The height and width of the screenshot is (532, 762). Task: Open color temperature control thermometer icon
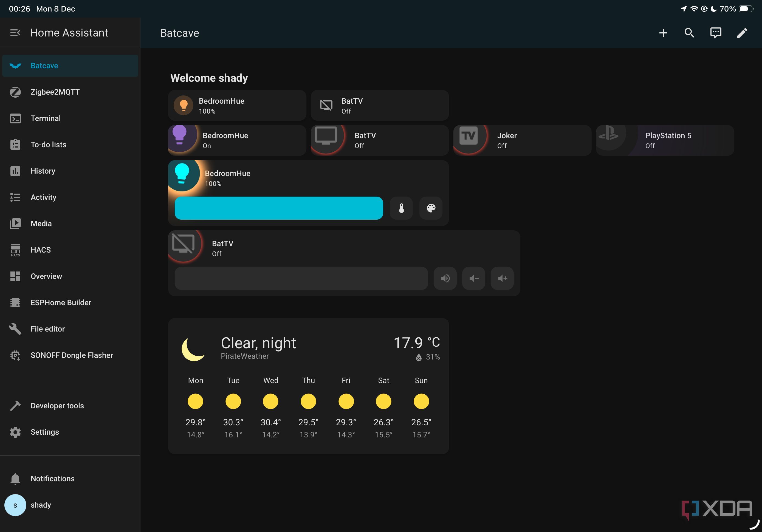[401, 208]
